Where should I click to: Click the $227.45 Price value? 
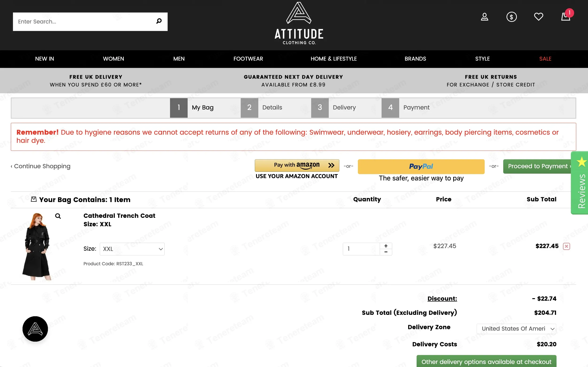coord(445,246)
